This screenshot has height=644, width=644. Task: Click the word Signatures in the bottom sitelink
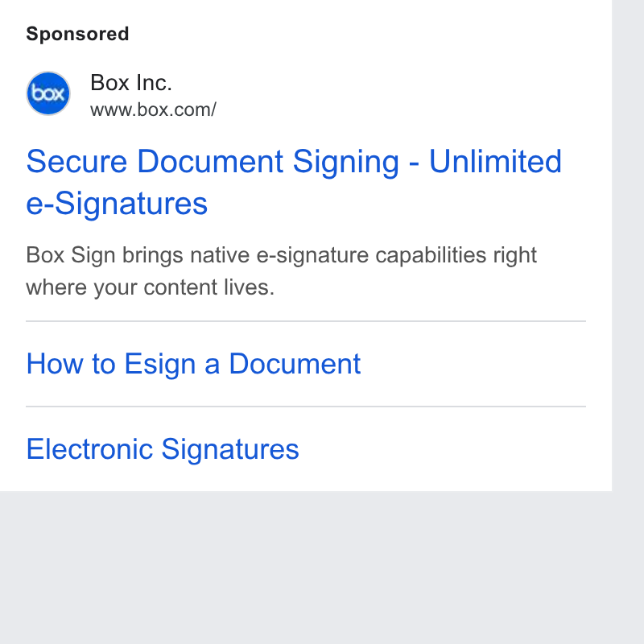pyautogui.click(x=230, y=449)
